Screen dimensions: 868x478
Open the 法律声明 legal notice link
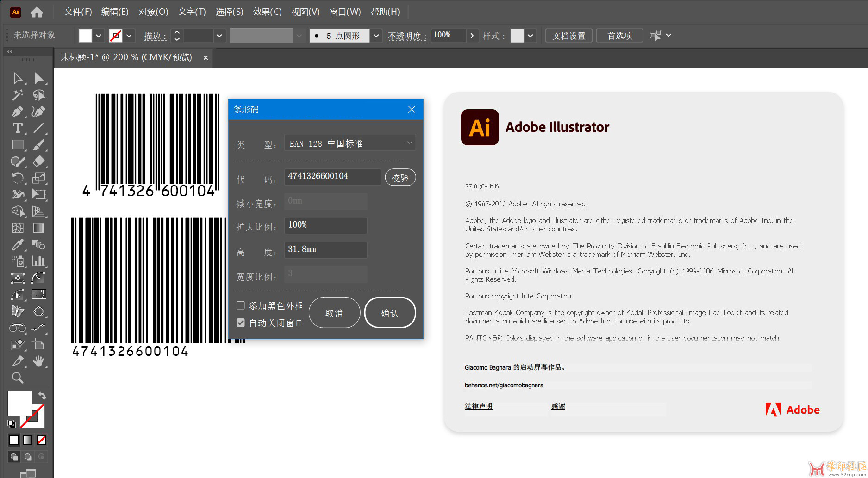click(479, 406)
